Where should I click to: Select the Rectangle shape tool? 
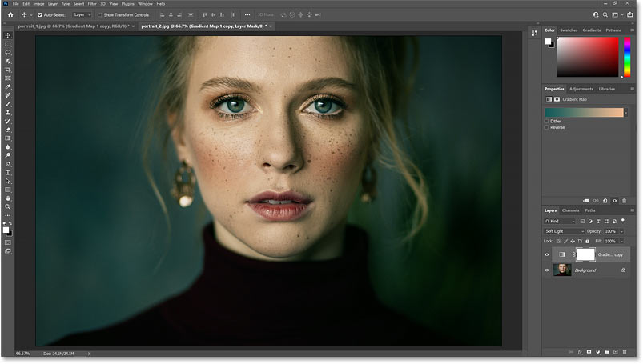click(8, 190)
